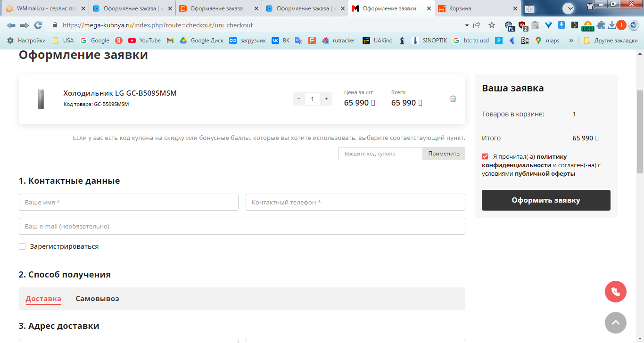Reload the current page
Screen dimensions: 644x343
click(x=38, y=25)
